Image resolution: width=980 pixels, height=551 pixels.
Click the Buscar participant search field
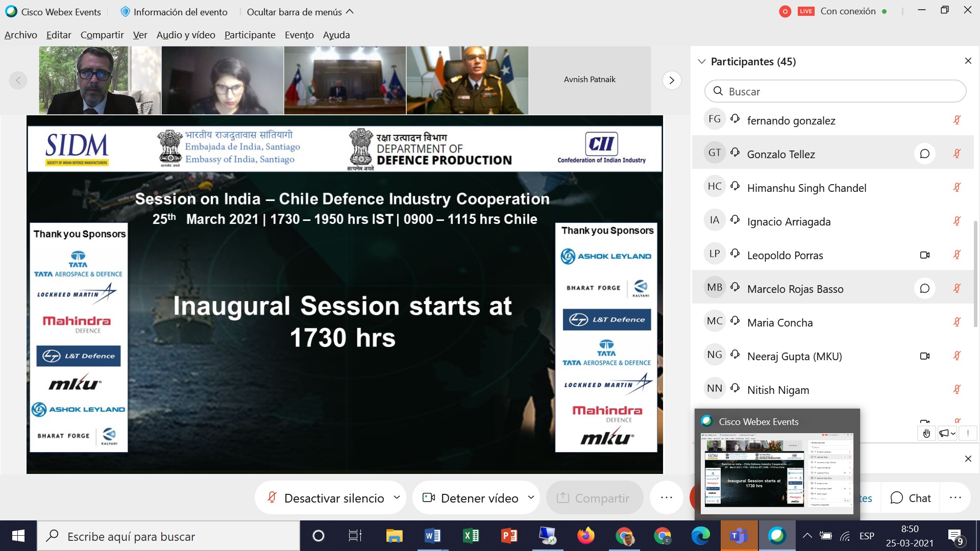point(835,91)
